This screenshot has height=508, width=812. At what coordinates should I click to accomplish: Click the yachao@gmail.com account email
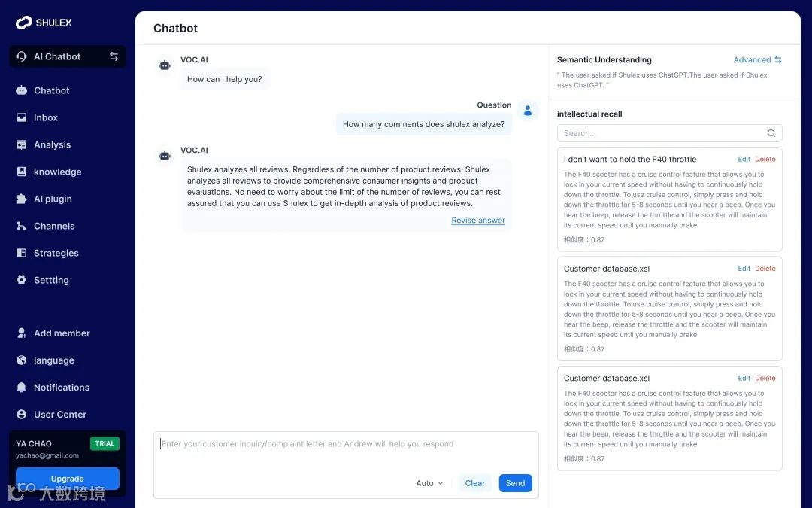tap(47, 455)
